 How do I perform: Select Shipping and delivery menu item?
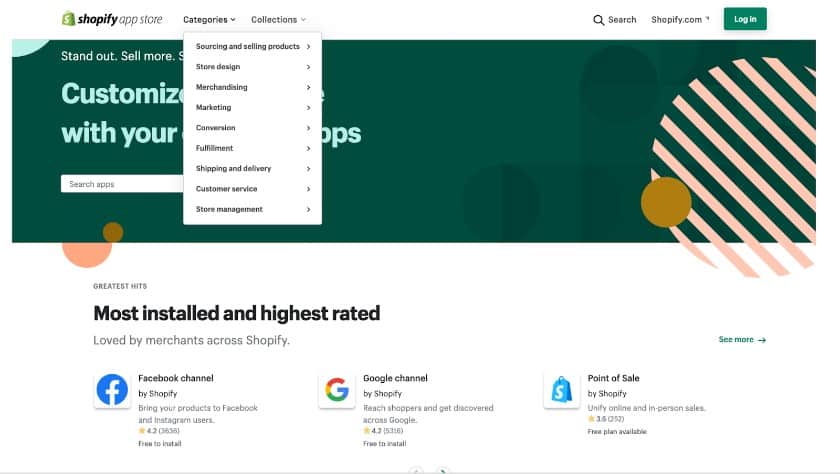coord(233,168)
